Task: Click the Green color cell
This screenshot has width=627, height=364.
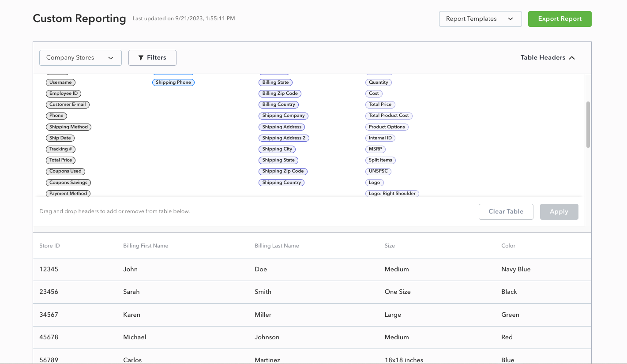Action: click(510, 315)
